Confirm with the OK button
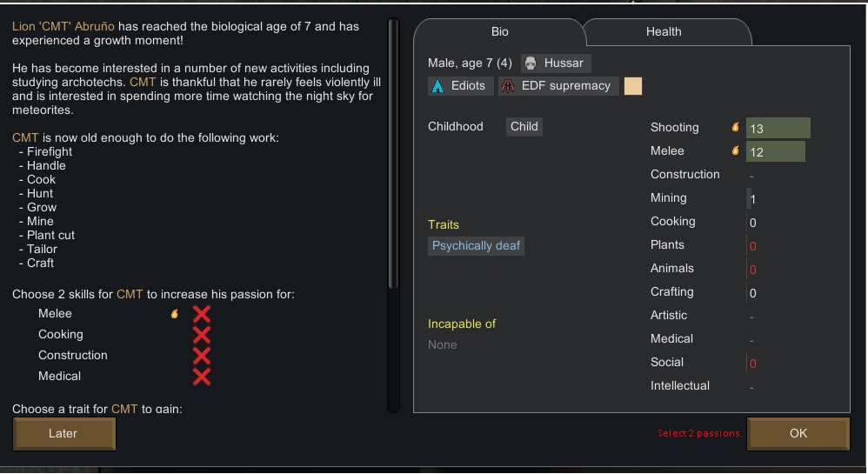The width and height of the screenshot is (868, 474). coord(798,433)
